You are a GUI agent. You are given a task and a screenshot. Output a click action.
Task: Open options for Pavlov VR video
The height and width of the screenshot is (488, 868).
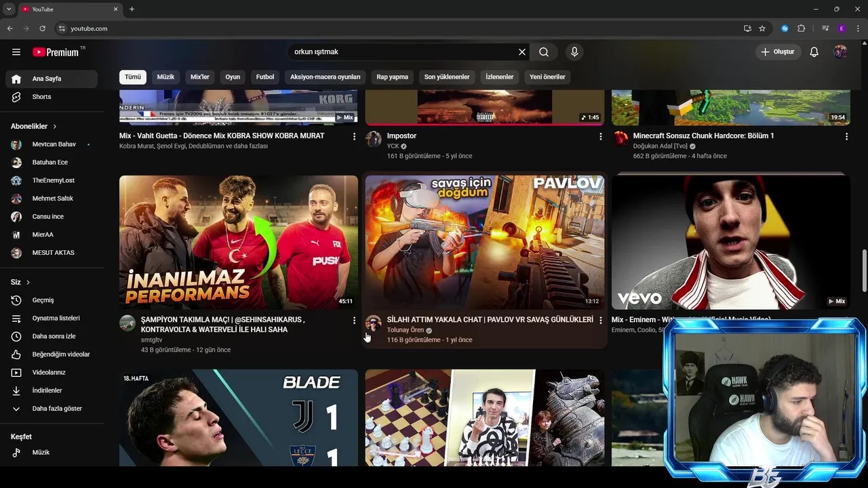click(x=600, y=320)
